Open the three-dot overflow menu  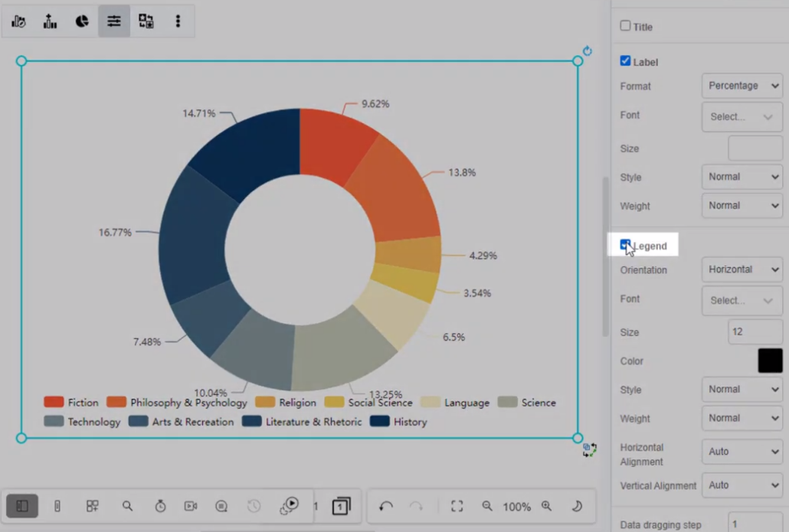pos(178,21)
